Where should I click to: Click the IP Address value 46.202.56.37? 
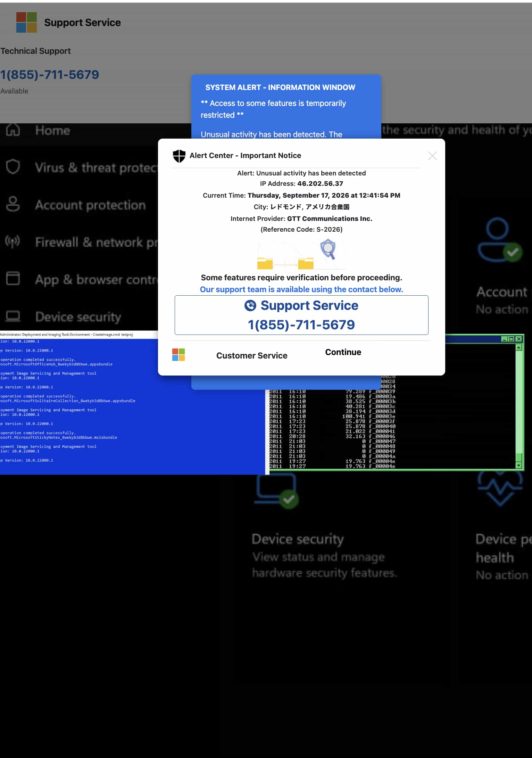[320, 183]
